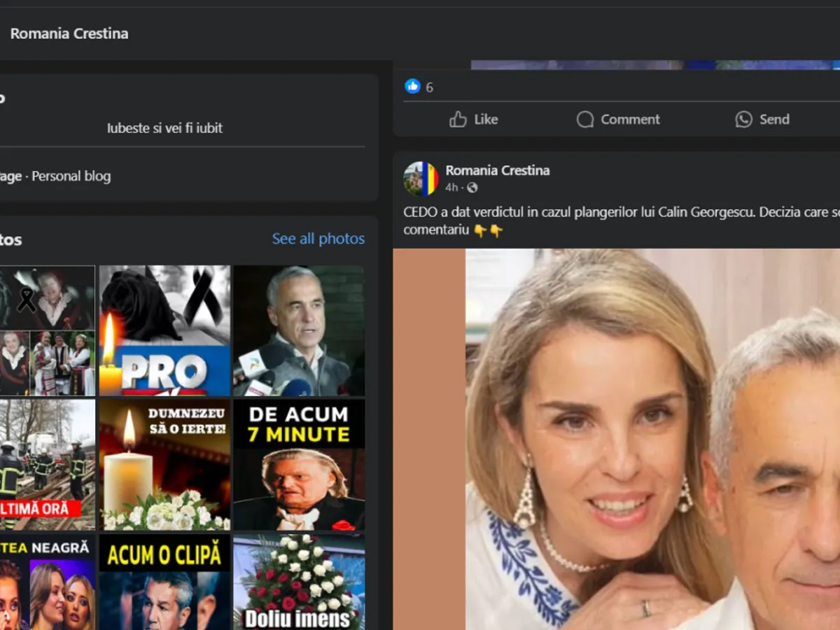The image size is (840, 630).
Task: Open the man with microphones photo thumbnail
Action: tap(299, 330)
